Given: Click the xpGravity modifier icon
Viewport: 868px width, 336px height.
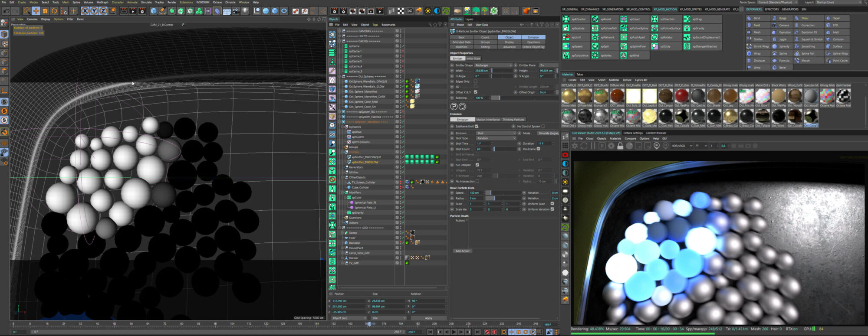Looking at the screenshot, I should coord(687,28).
